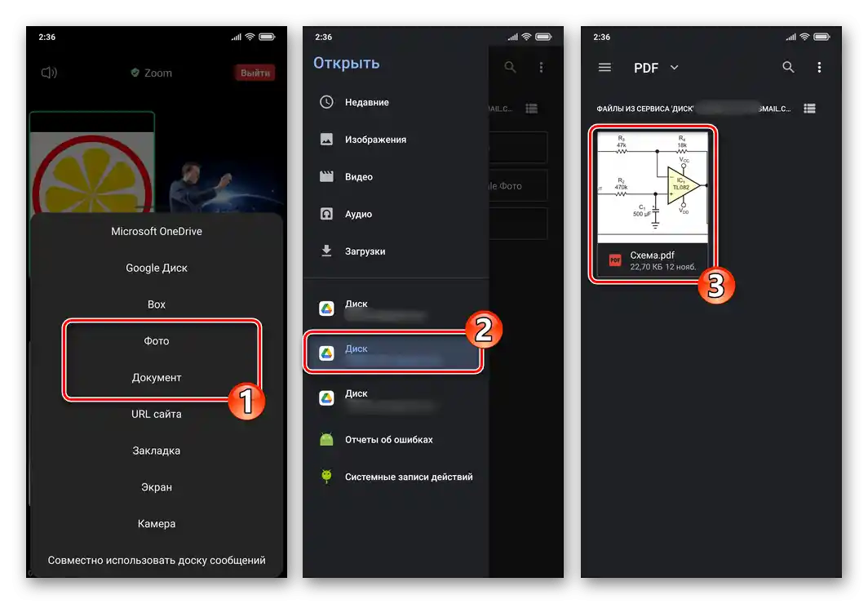Tap the clock icon beside Недавние
868x604 pixels.
[x=326, y=102]
